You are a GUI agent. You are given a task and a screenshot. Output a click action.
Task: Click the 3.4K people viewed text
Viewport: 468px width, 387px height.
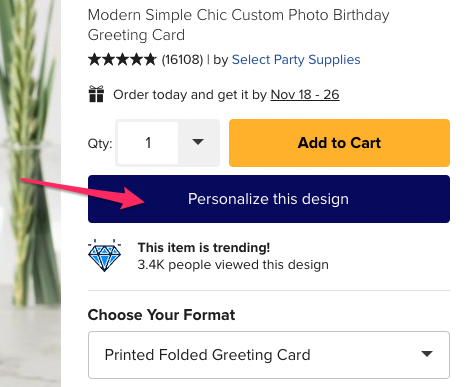(233, 265)
